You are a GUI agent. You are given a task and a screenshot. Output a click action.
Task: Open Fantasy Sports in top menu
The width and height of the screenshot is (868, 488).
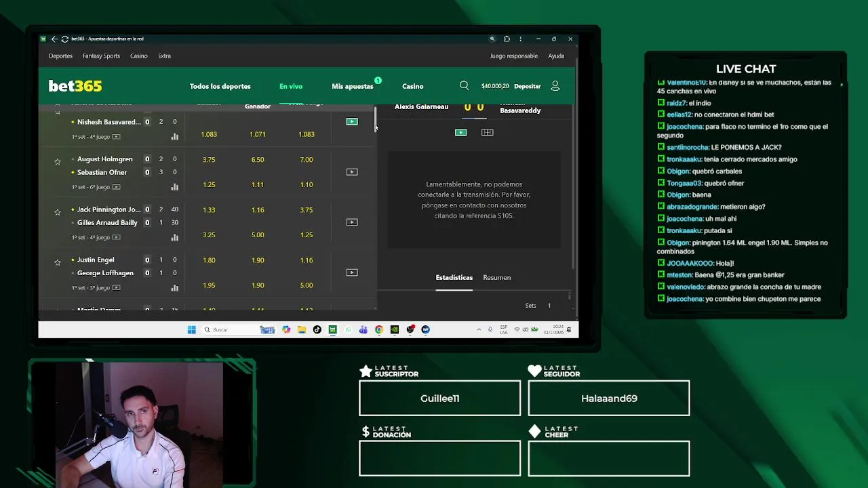pos(101,56)
